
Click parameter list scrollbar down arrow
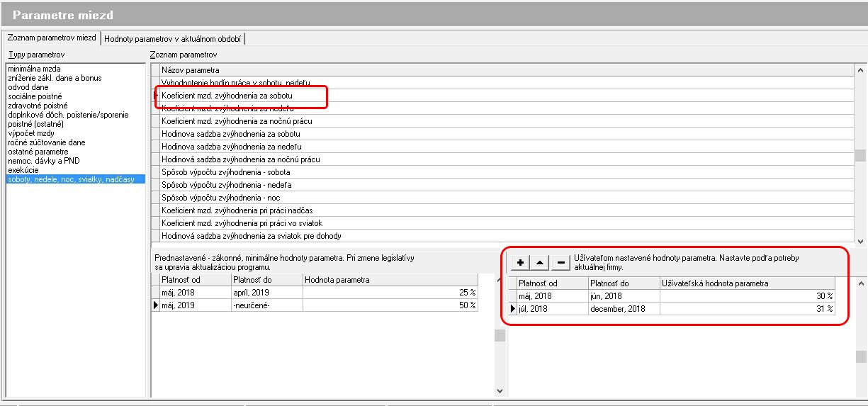pos(860,241)
